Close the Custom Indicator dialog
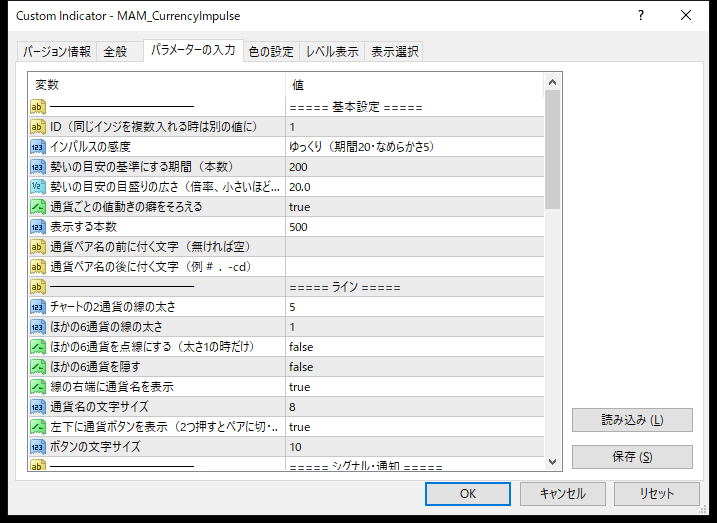Screen dimensions: 717x523 pos(686,16)
